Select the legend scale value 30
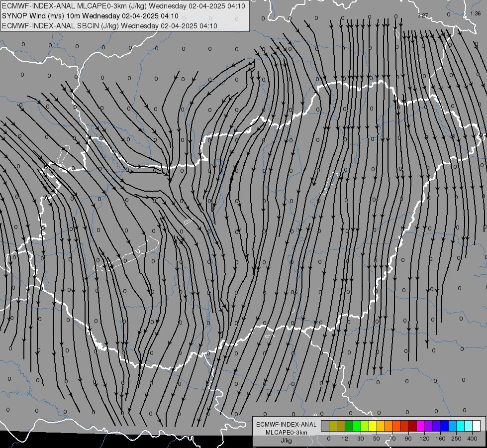This screenshot has width=487, height=448. (361, 439)
